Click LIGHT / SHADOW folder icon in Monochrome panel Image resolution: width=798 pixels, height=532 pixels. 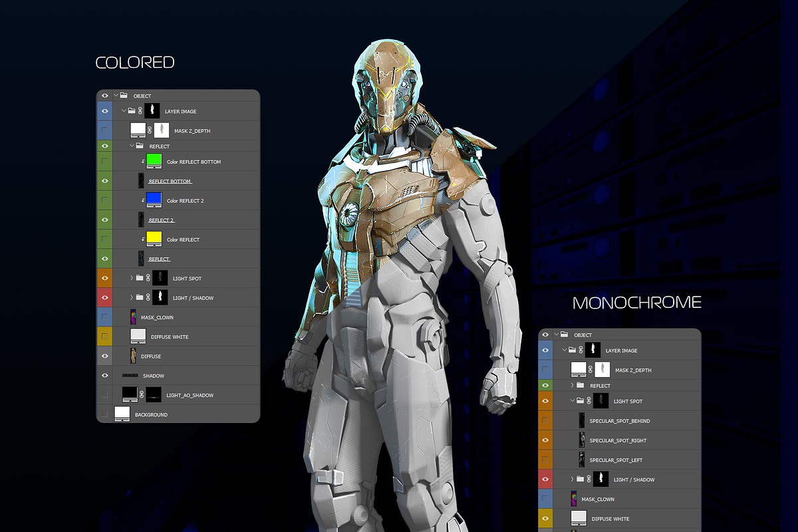click(x=580, y=479)
